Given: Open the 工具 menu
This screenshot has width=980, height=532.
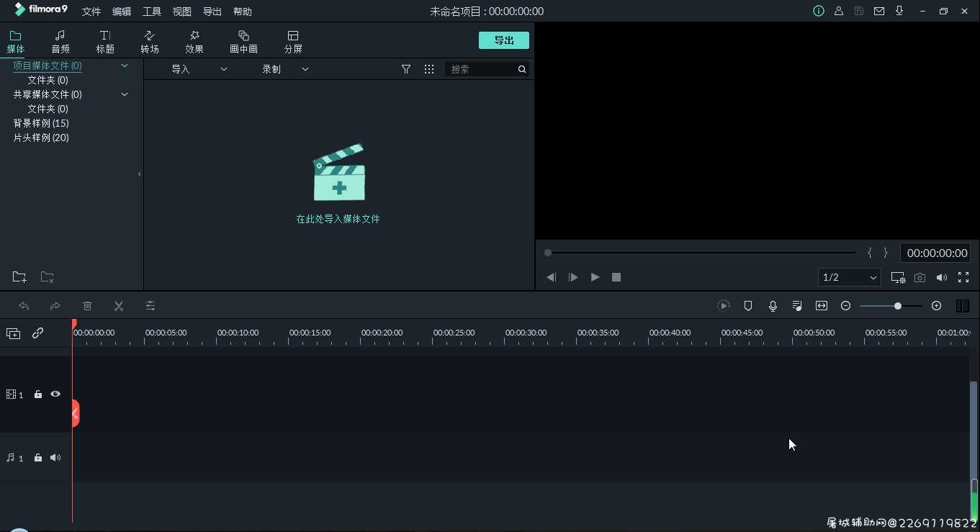Looking at the screenshot, I should coord(152,12).
